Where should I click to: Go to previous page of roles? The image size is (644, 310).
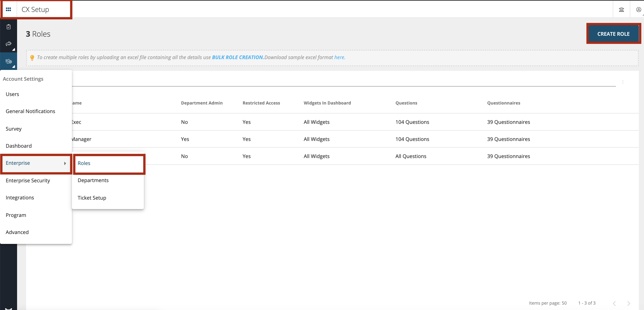[x=614, y=303]
